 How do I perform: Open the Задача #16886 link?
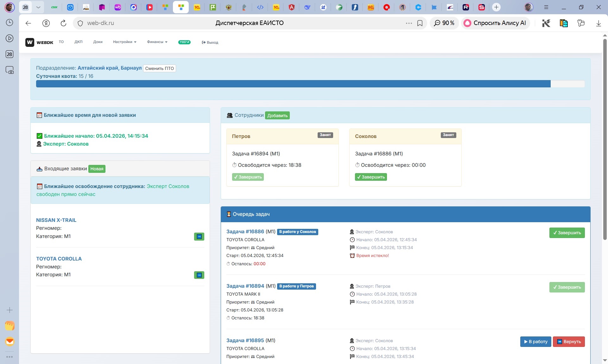pyautogui.click(x=245, y=231)
